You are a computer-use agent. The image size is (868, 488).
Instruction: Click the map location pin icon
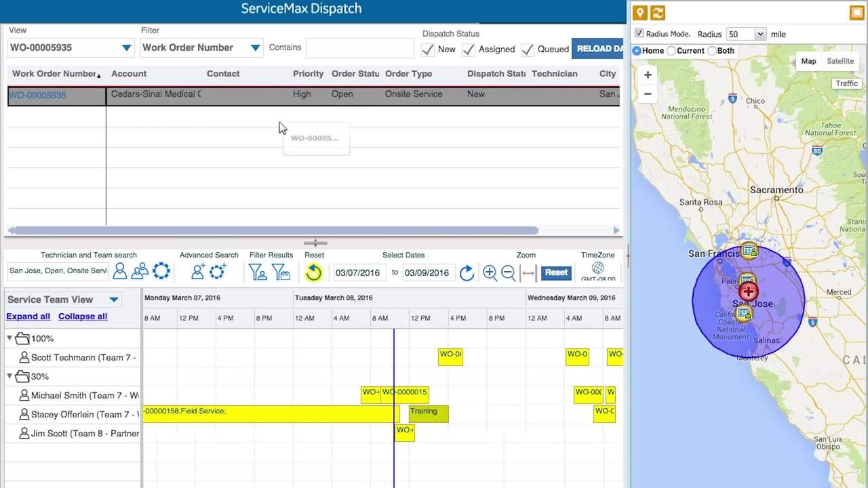coord(639,12)
